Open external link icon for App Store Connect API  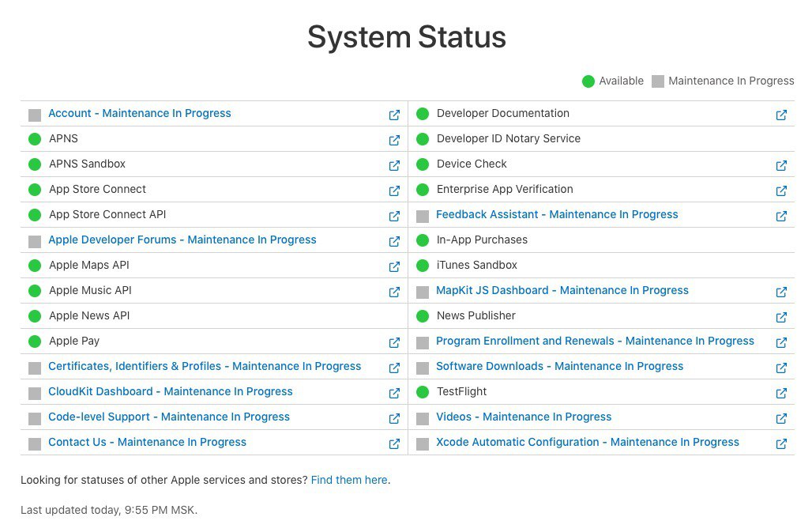394,216
